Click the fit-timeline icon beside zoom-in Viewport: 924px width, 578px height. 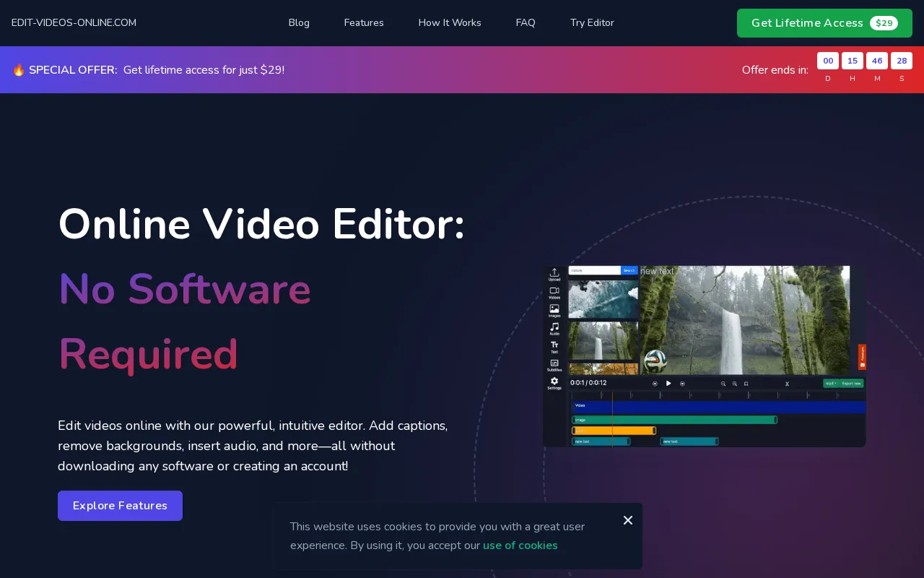point(746,384)
